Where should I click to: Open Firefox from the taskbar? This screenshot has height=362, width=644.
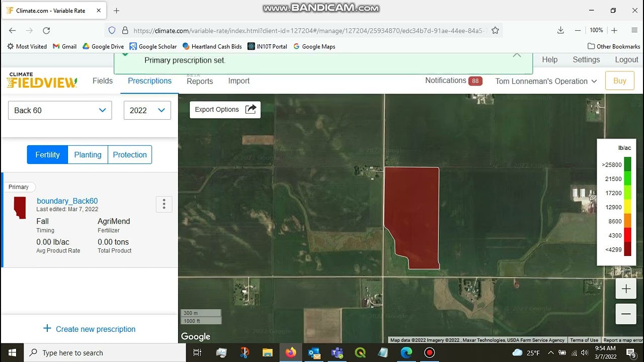[291, 352]
